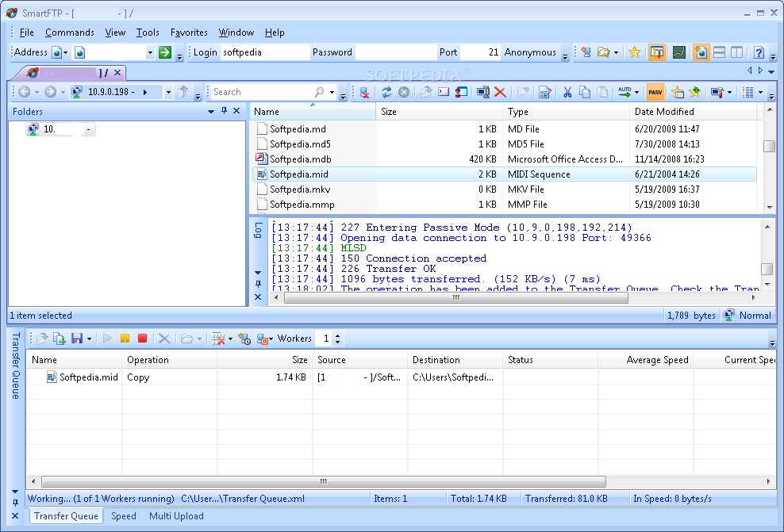The image size is (784, 532).
Task: Switch to the Speed tab
Action: click(123, 516)
